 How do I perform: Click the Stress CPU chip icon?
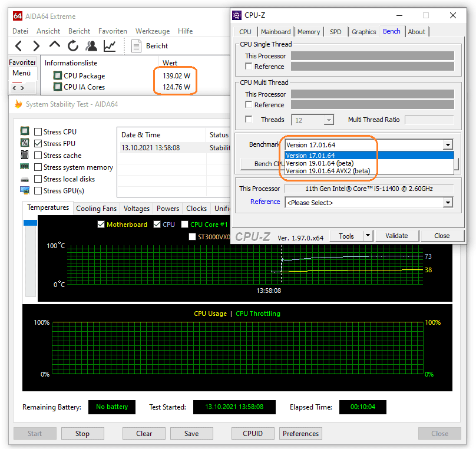point(25,131)
